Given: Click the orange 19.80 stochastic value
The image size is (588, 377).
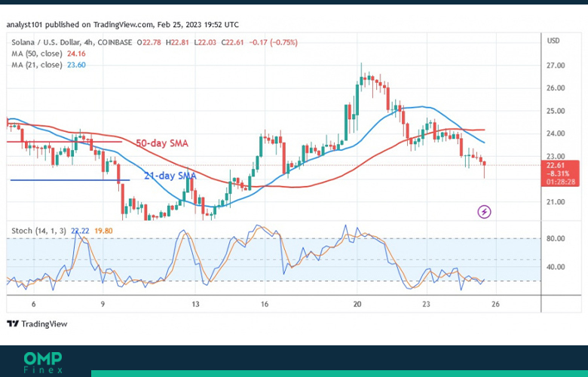Looking at the screenshot, I should [103, 231].
